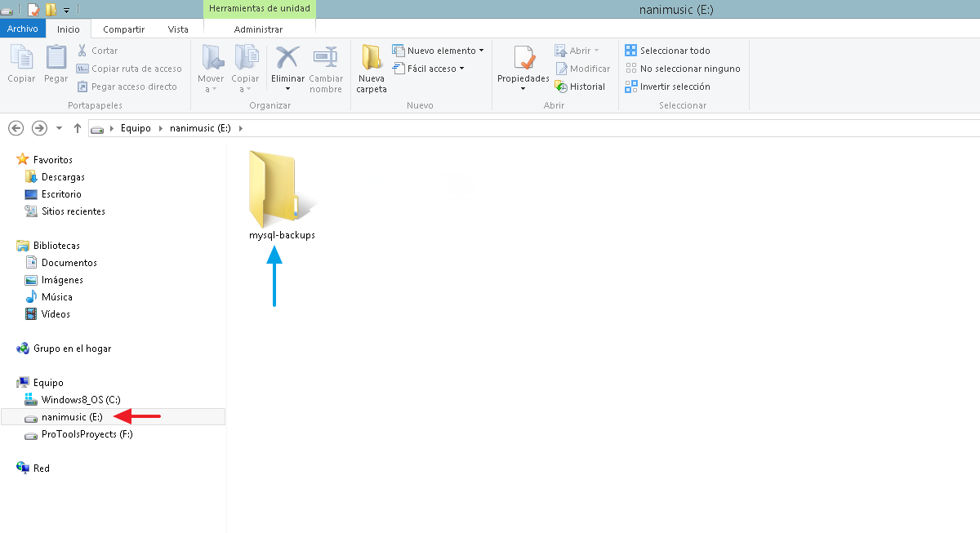
Task: Go up one folder level arrow
Action: [78, 128]
